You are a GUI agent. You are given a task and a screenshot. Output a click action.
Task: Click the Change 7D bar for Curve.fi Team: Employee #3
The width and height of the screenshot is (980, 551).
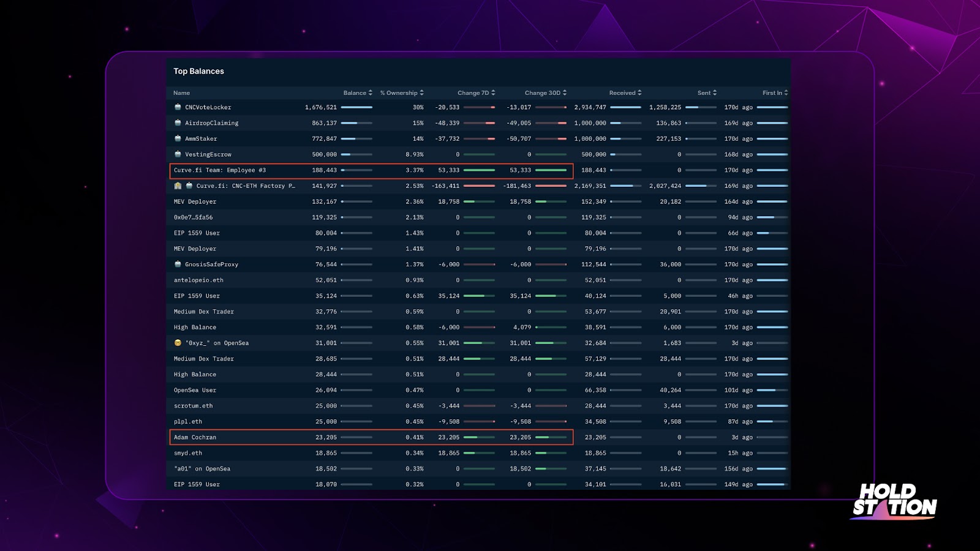click(x=479, y=170)
